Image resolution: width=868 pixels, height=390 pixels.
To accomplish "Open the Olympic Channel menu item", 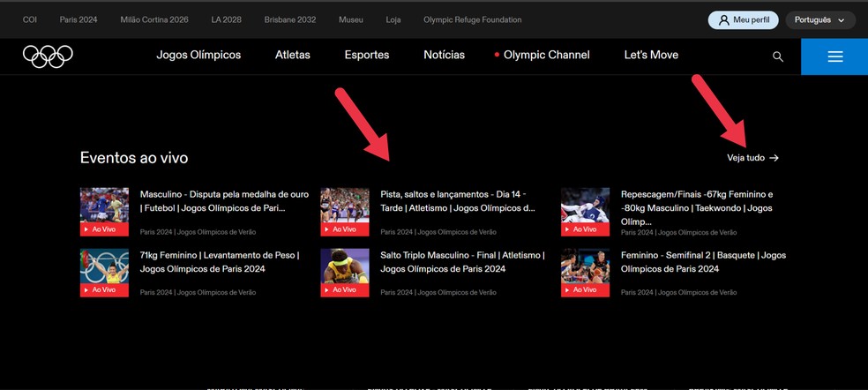I will click(542, 55).
